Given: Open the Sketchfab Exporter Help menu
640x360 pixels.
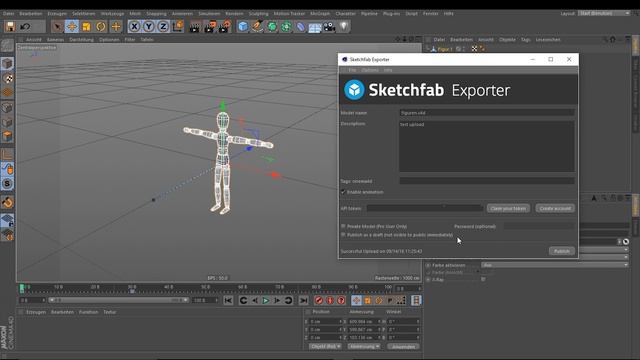Looking at the screenshot, I should click(388, 70).
